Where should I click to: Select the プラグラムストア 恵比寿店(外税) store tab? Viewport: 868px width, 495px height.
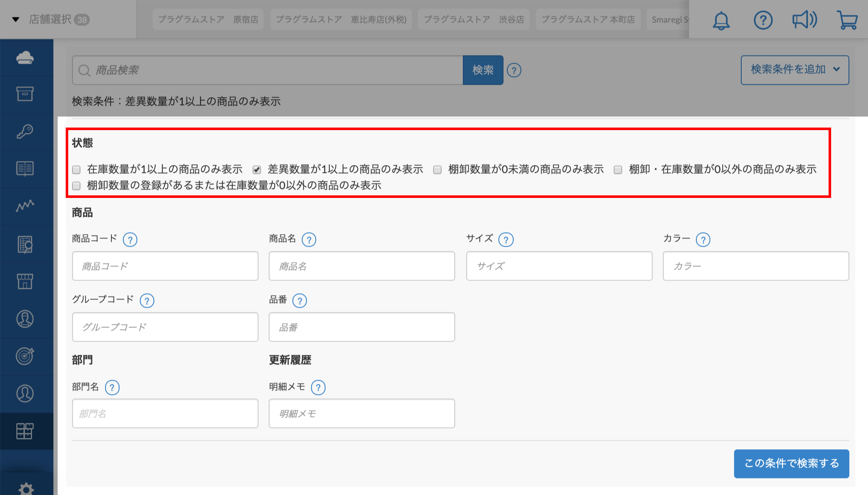coord(341,19)
